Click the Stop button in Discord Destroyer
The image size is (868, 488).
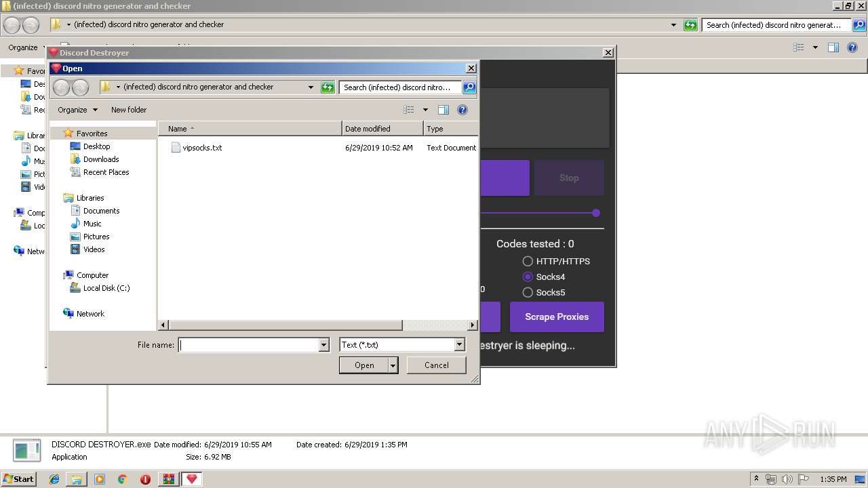point(569,178)
